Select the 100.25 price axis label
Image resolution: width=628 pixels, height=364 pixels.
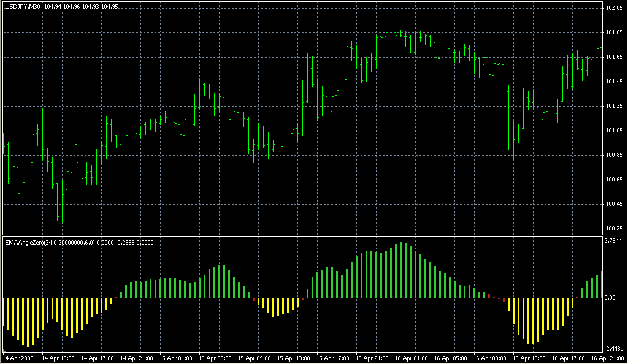point(614,229)
